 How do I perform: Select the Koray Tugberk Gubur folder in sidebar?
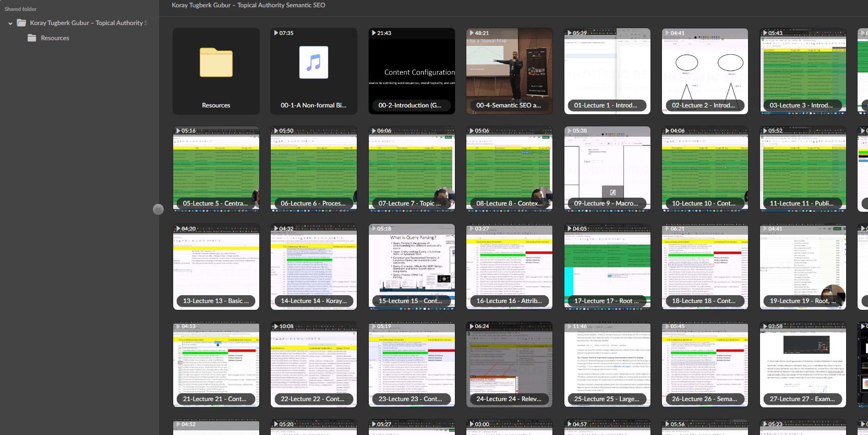(x=82, y=23)
